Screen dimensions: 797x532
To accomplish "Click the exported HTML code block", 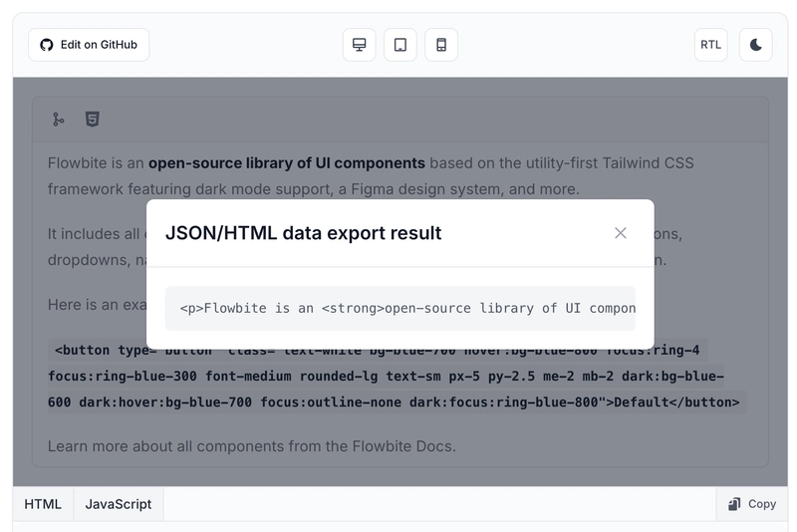I will pyautogui.click(x=400, y=309).
